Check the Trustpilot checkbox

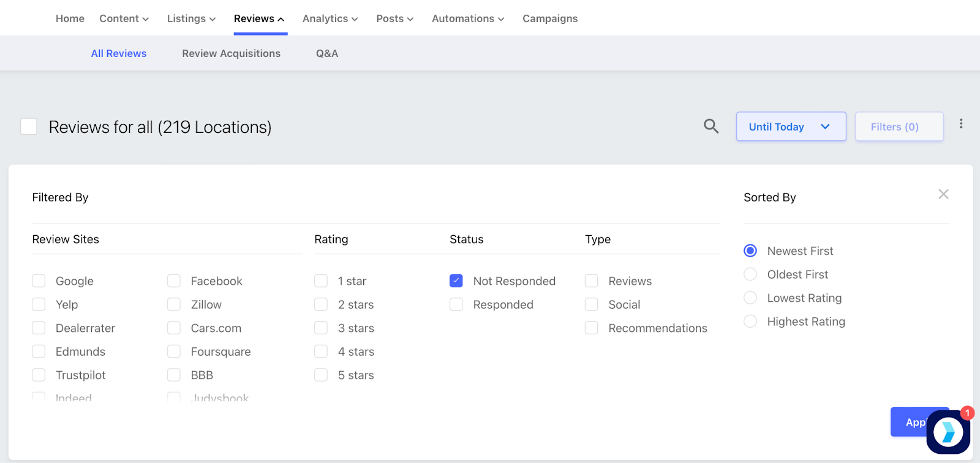(x=39, y=375)
